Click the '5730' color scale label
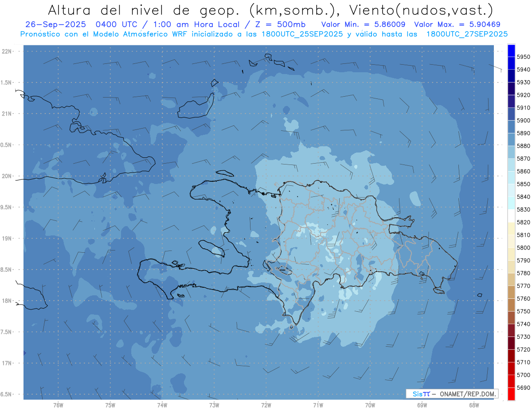The width and height of the screenshot is (532, 411). (524, 337)
